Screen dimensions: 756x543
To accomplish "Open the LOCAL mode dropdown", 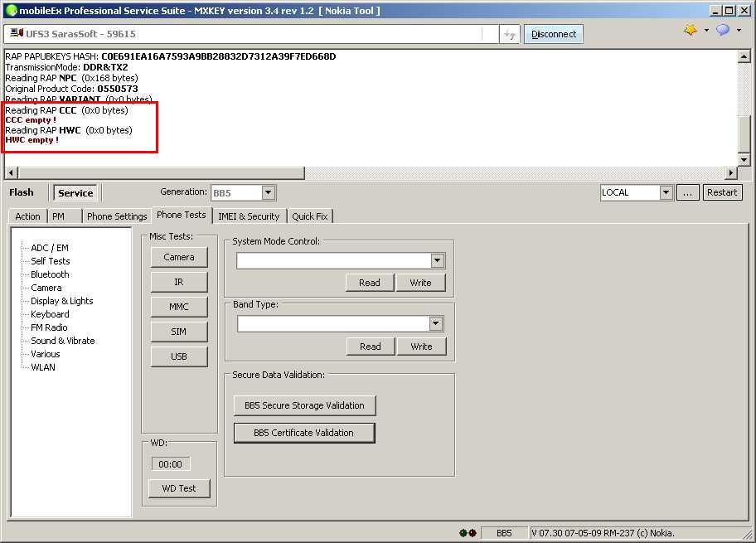I will (x=666, y=192).
